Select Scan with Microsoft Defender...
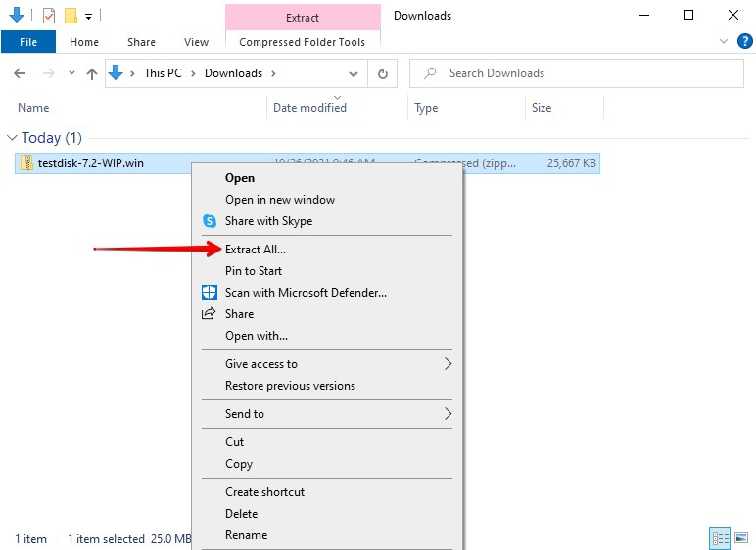756x550 pixels. [x=306, y=293]
